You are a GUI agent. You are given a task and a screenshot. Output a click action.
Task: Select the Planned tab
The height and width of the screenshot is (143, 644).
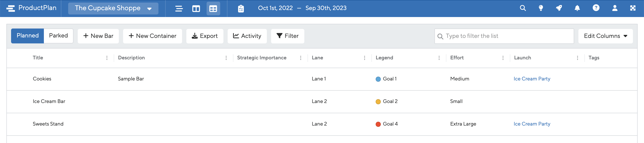click(x=27, y=36)
